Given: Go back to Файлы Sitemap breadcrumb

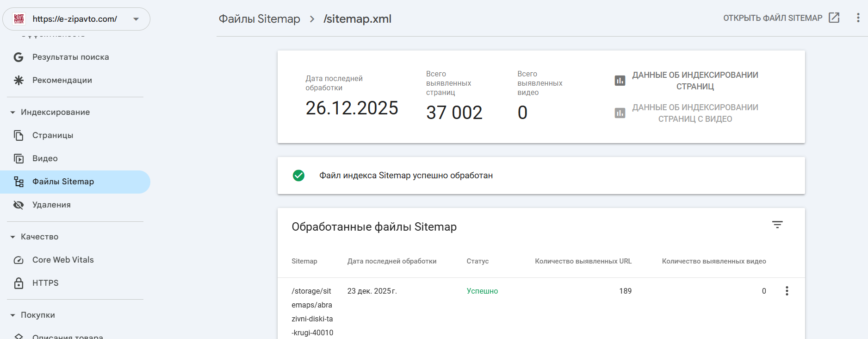Looking at the screenshot, I should coord(259,19).
